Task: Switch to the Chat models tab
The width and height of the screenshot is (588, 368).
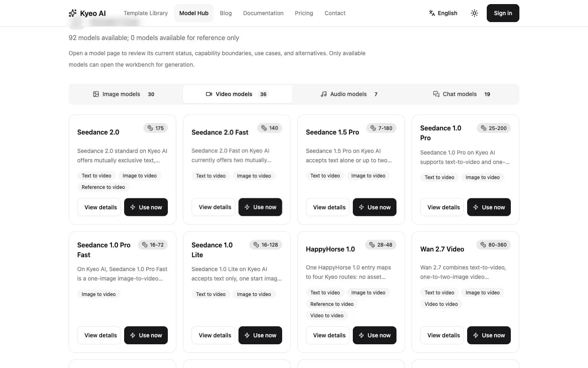Action: click(462, 94)
